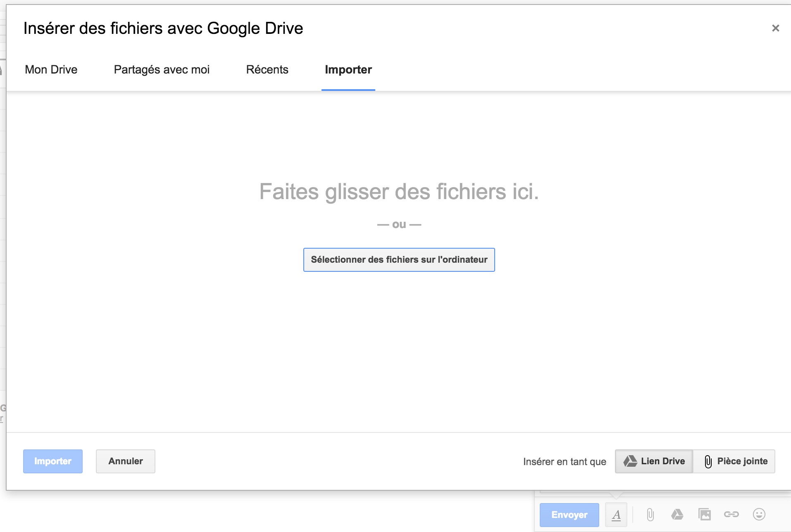Open the Partagés avec moi tab
This screenshot has height=532, width=791.
162,69
